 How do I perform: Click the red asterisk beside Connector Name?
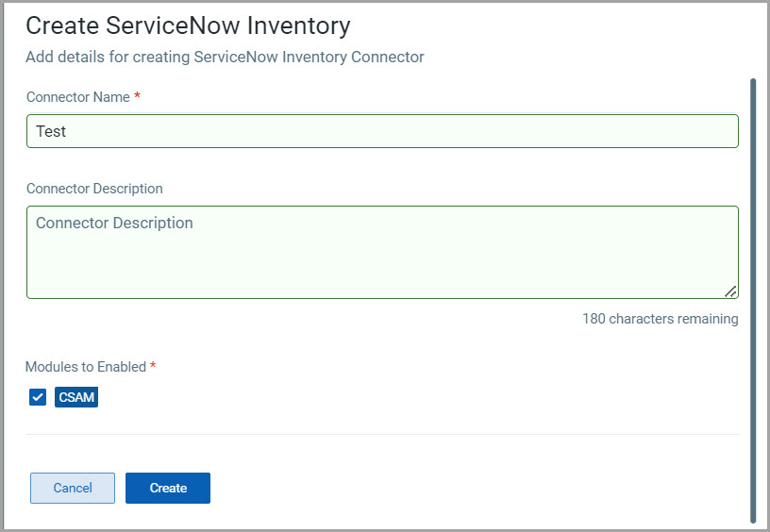pos(138,96)
